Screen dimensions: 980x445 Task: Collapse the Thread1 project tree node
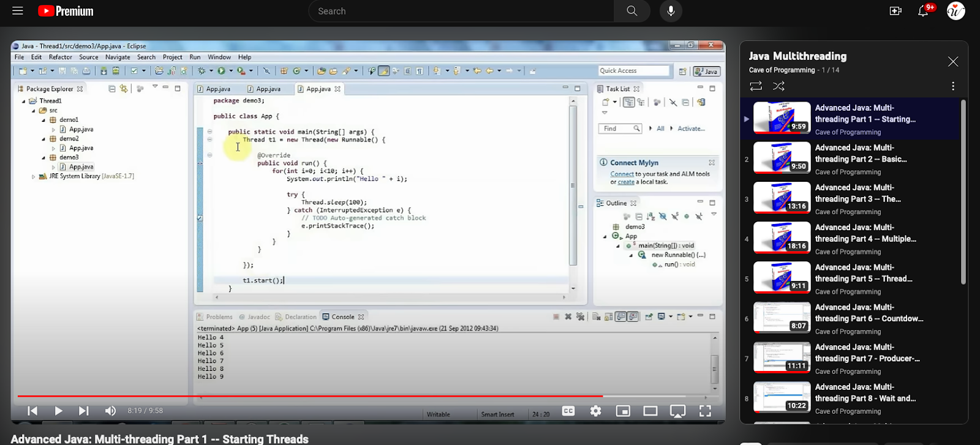[24, 101]
